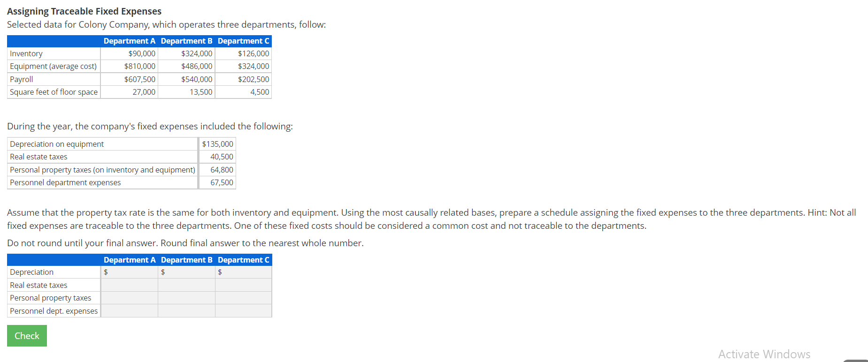The width and height of the screenshot is (868, 362).
Task: Click the Department A column header in answer table
Action: pos(130,260)
